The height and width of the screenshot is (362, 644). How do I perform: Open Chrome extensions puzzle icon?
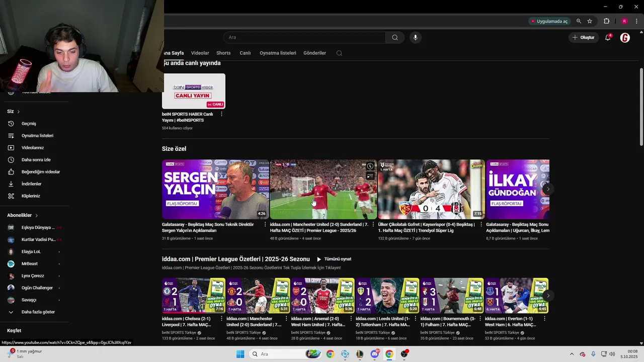click(x=606, y=21)
